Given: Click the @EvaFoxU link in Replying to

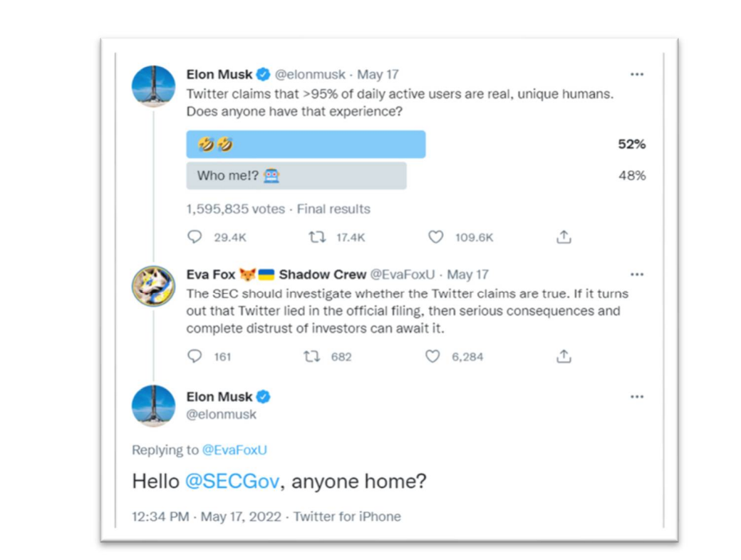Looking at the screenshot, I should pyautogui.click(x=234, y=450).
